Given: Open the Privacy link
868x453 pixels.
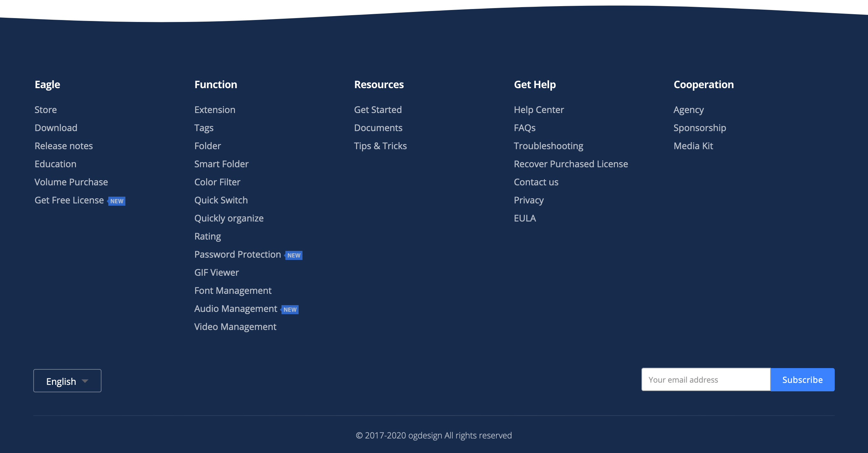Looking at the screenshot, I should (529, 200).
